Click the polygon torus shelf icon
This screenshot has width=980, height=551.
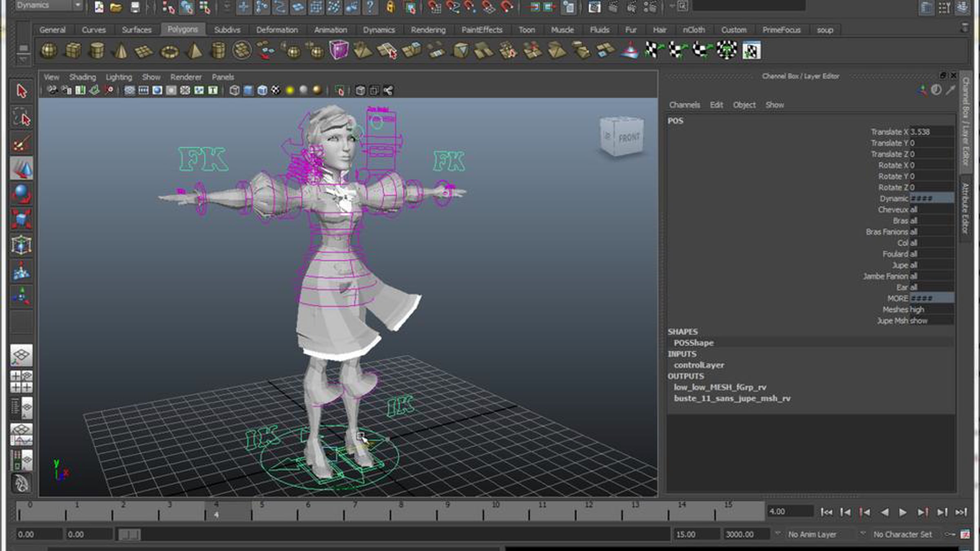[x=169, y=52]
